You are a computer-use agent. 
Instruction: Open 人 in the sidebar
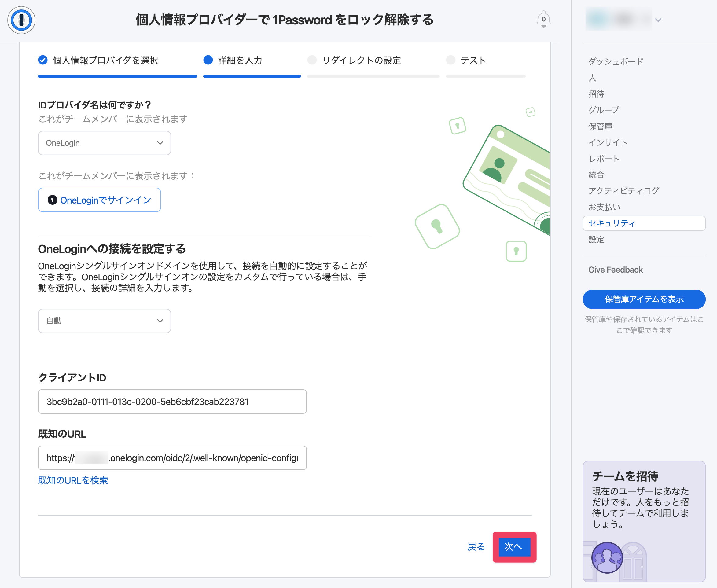[x=592, y=78]
